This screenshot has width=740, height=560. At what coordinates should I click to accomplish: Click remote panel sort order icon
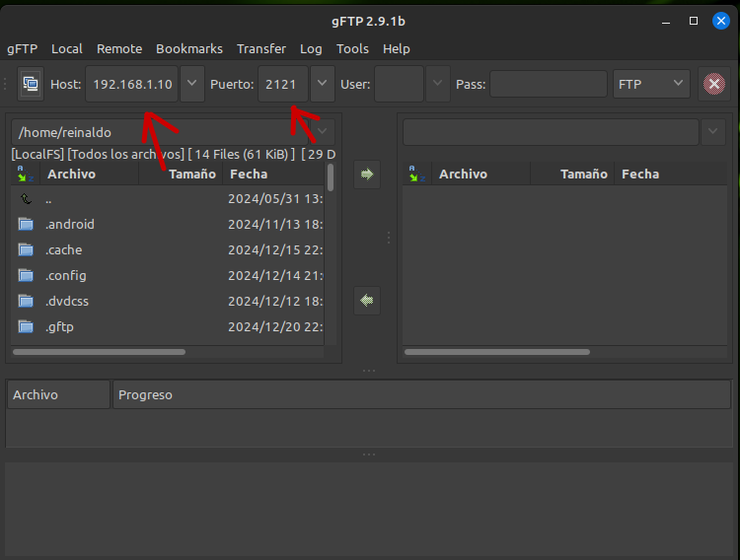click(x=417, y=175)
